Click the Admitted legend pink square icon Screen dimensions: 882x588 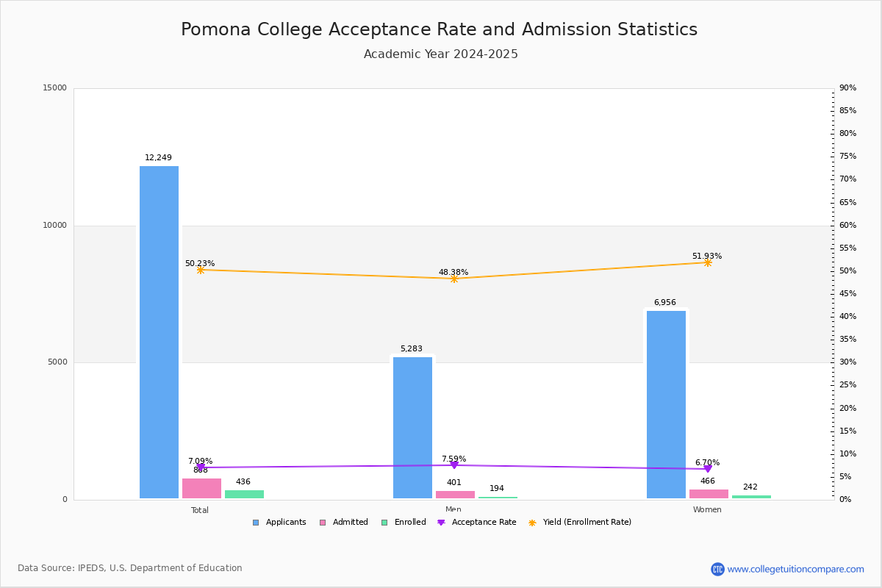point(323,523)
